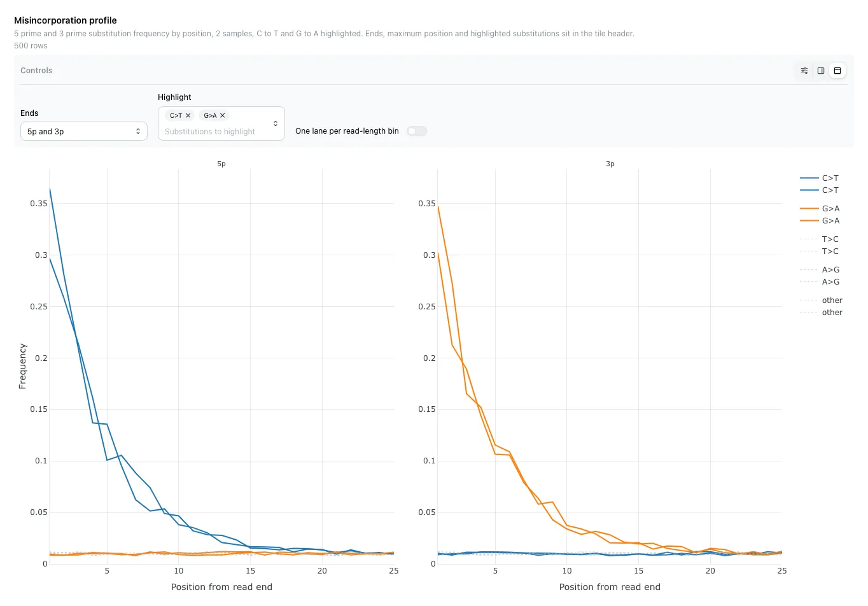Toggle the upper T>C legend entry

[820, 239]
